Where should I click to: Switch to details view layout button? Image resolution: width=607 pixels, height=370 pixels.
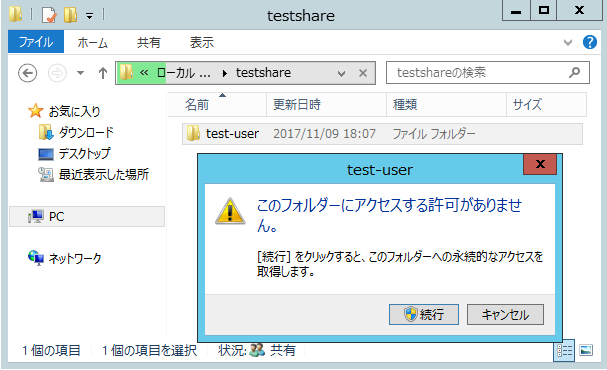564,351
